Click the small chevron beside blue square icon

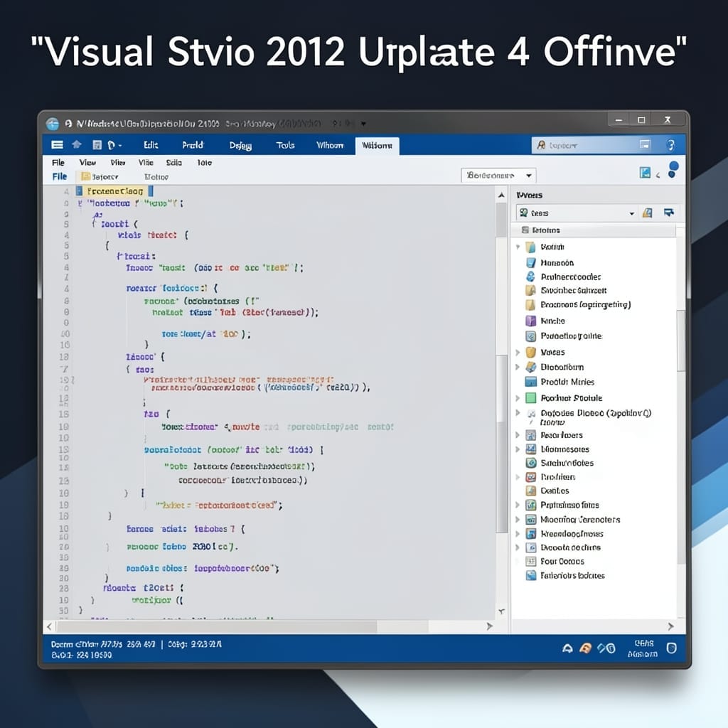point(658,175)
